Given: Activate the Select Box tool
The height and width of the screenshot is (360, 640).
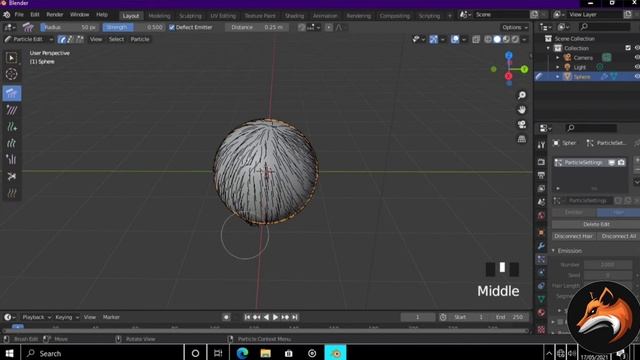Looking at the screenshot, I should pos(12,58).
